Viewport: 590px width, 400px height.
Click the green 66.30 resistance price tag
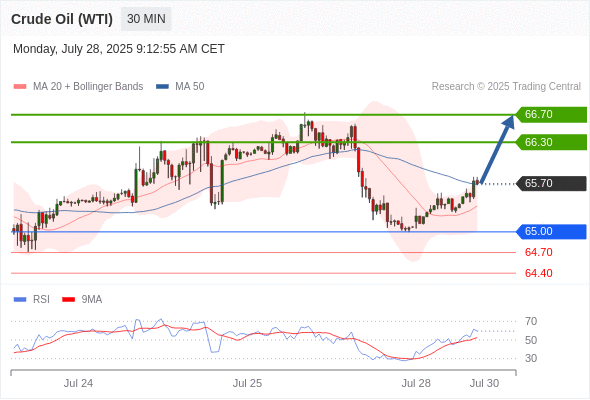(x=551, y=142)
